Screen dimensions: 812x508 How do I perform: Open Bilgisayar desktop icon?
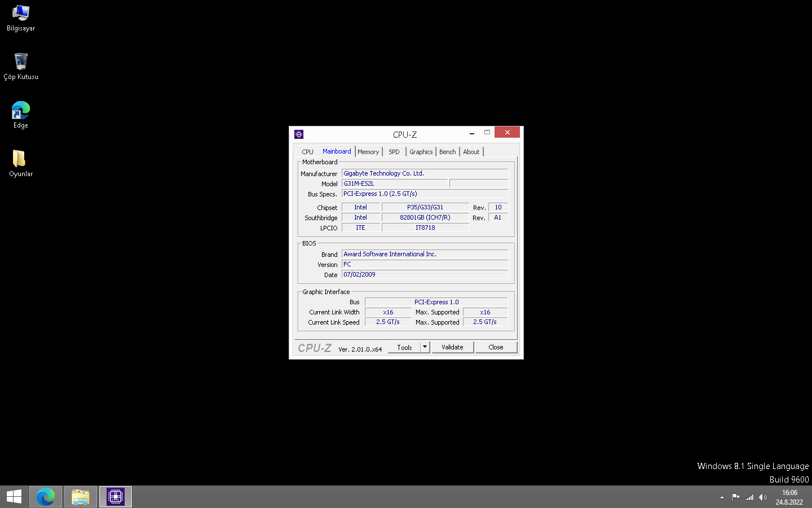[21, 18]
